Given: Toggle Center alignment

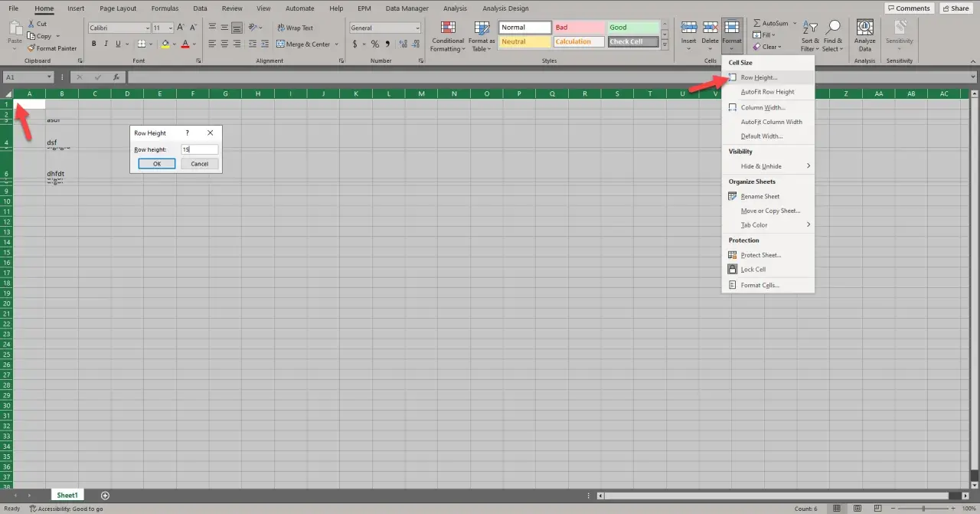Looking at the screenshot, I should (226, 44).
